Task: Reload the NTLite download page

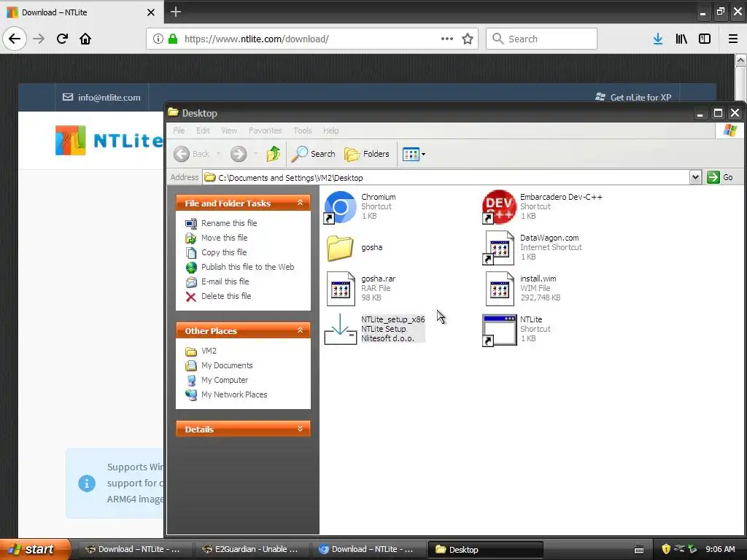Action: pos(62,39)
